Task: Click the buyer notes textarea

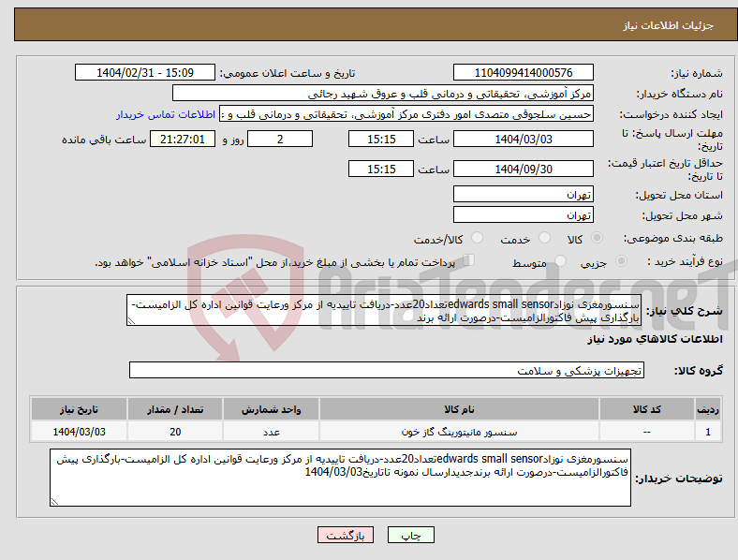Action: coord(340,478)
